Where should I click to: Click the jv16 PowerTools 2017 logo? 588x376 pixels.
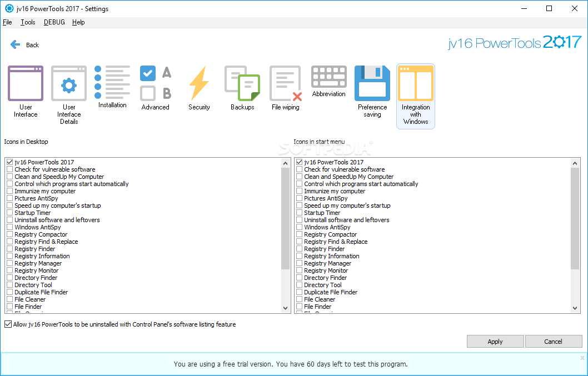point(515,42)
